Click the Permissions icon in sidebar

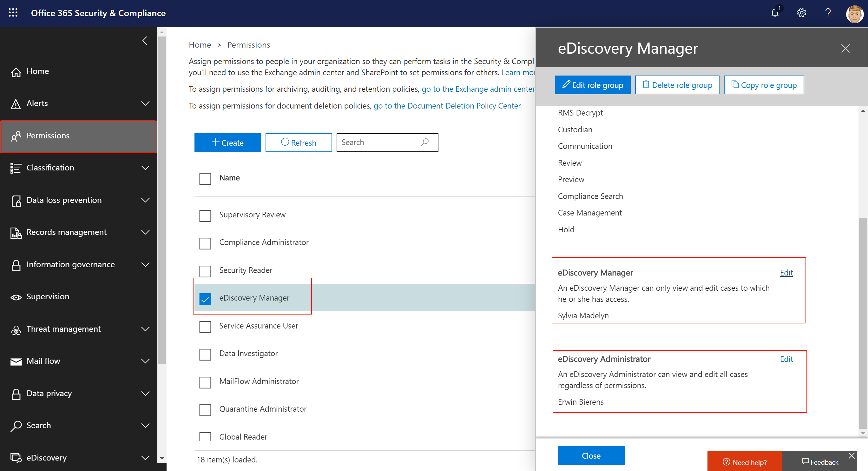(x=16, y=136)
